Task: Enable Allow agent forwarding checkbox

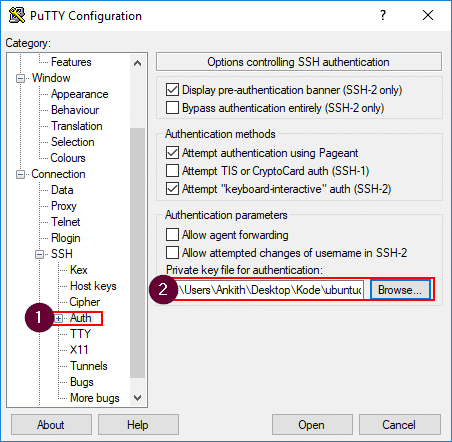Action: click(x=172, y=234)
